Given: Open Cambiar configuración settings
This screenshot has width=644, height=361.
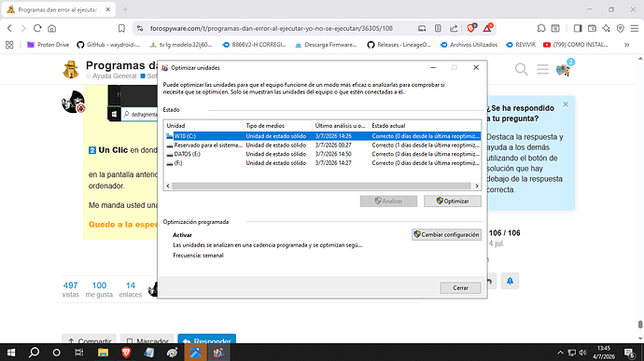Looking at the screenshot, I should (446, 234).
